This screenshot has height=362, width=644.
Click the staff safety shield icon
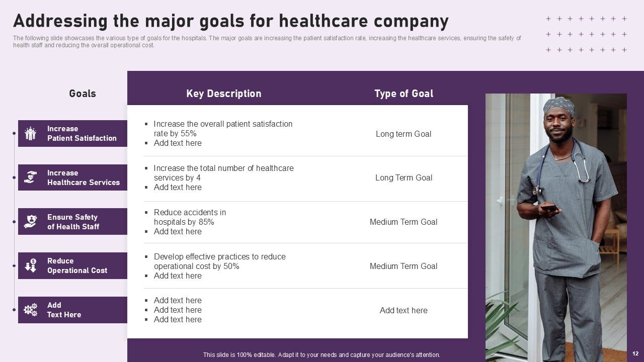31,222
